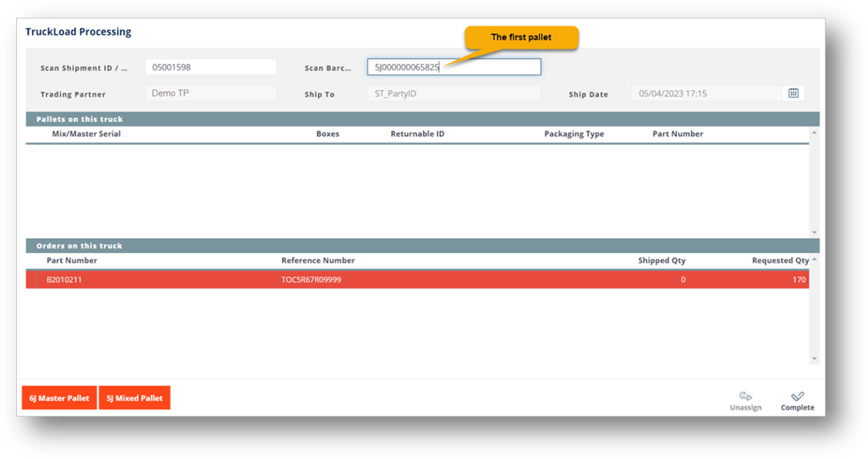The width and height of the screenshot is (868, 459).
Task: Click the Ship To field
Action: [453, 93]
